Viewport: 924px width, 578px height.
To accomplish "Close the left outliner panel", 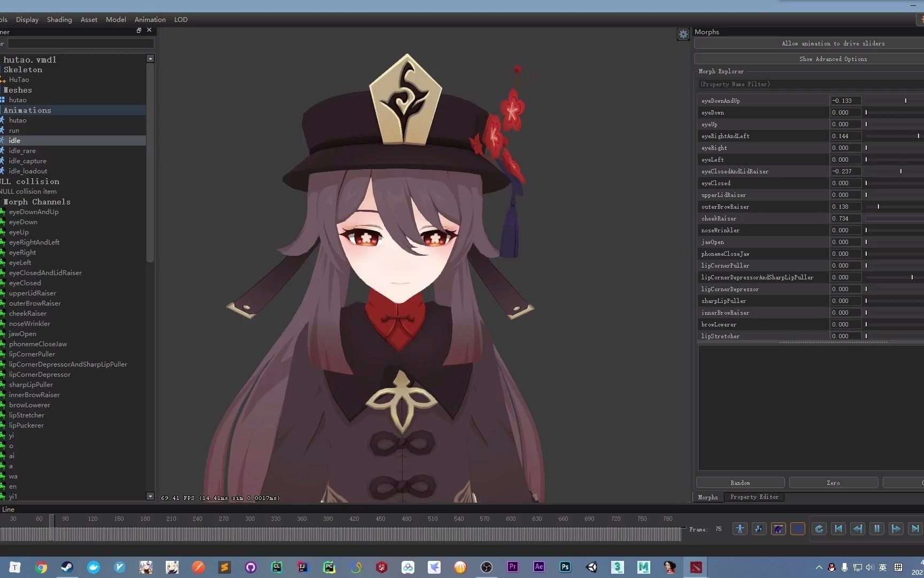I will (x=149, y=31).
